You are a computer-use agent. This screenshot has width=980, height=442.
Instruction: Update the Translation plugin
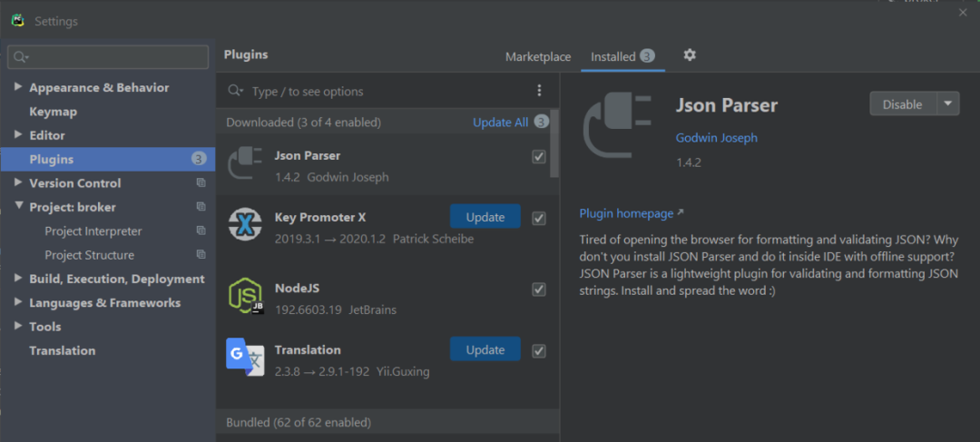tap(485, 349)
